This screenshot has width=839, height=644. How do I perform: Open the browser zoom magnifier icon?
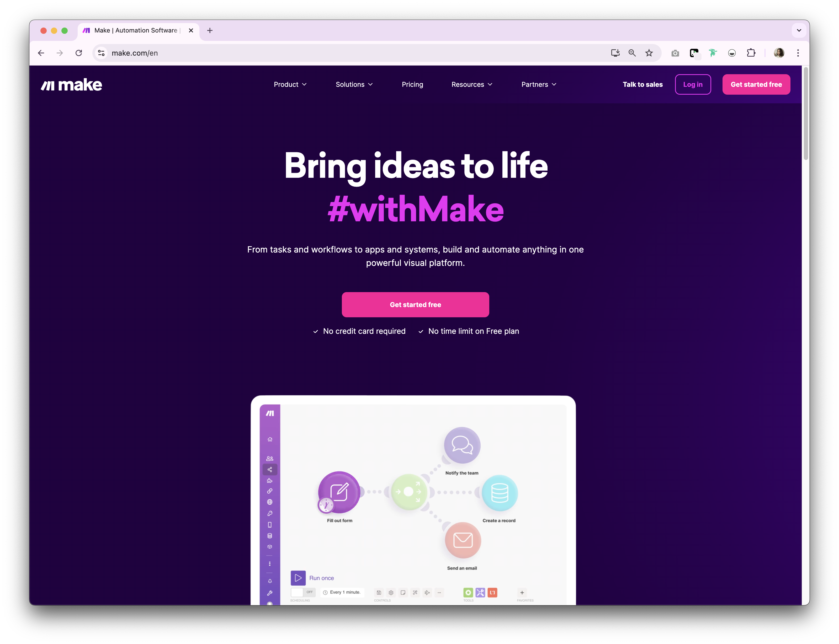coord(632,53)
